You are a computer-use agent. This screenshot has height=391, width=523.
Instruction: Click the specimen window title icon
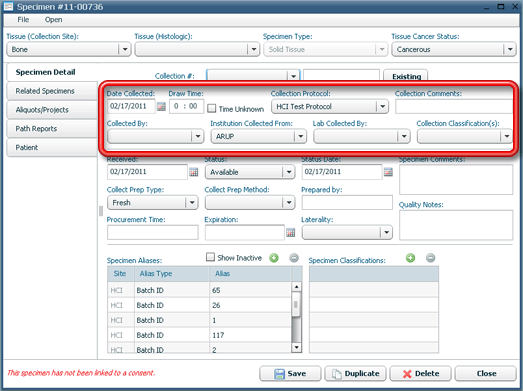click(x=8, y=6)
